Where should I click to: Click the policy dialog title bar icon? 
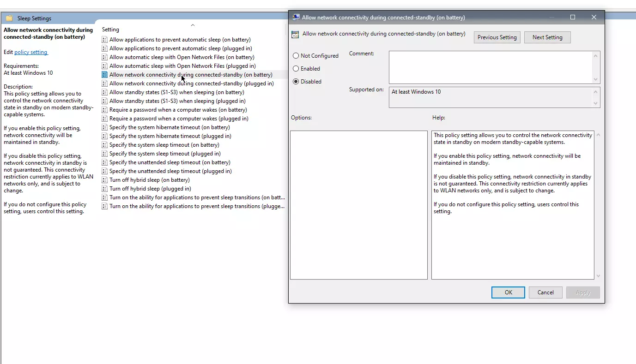296,17
